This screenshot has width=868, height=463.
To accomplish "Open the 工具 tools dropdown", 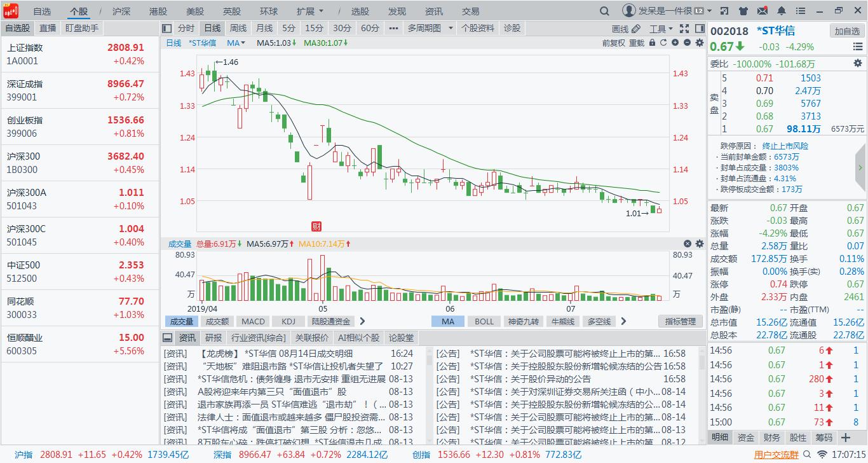I will click(x=660, y=28).
